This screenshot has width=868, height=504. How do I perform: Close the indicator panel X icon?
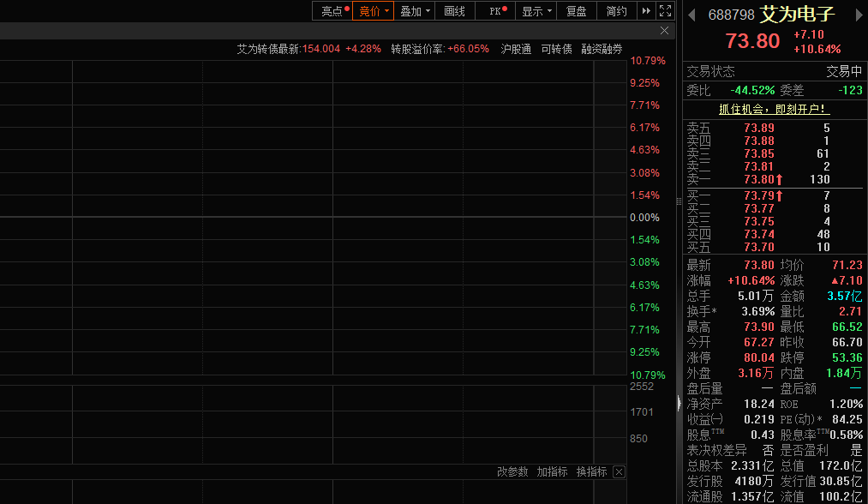[x=619, y=472]
